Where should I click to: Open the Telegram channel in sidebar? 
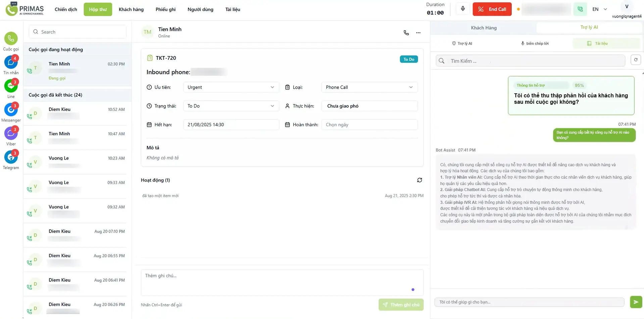11,157
